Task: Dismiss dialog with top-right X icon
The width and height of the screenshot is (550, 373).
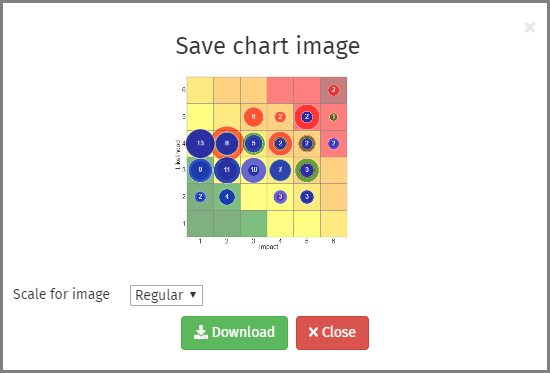Action: point(530,27)
